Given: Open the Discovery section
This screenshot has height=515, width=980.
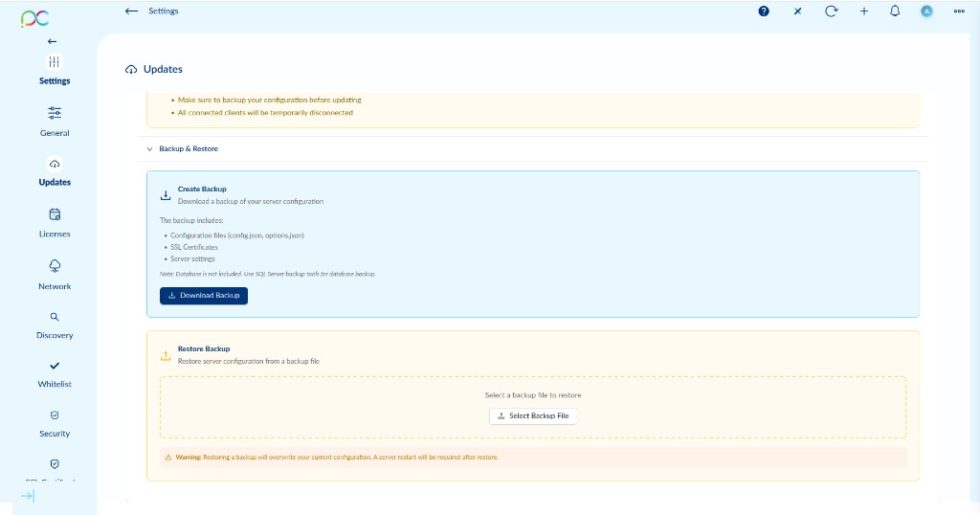Looking at the screenshot, I should pyautogui.click(x=55, y=325).
